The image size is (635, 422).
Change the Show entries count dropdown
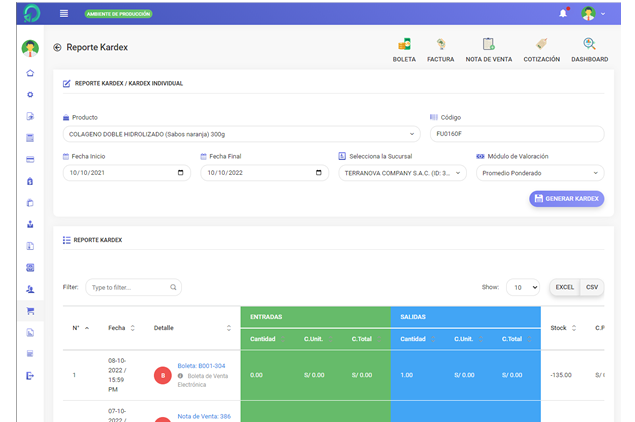(522, 287)
